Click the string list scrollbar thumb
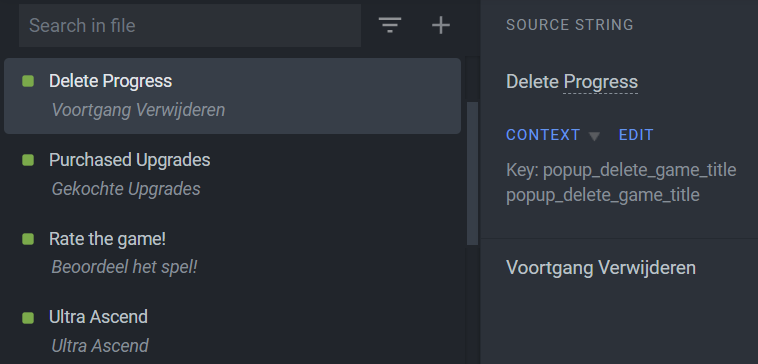Image resolution: width=758 pixels, height=364 pixels. 472,173
